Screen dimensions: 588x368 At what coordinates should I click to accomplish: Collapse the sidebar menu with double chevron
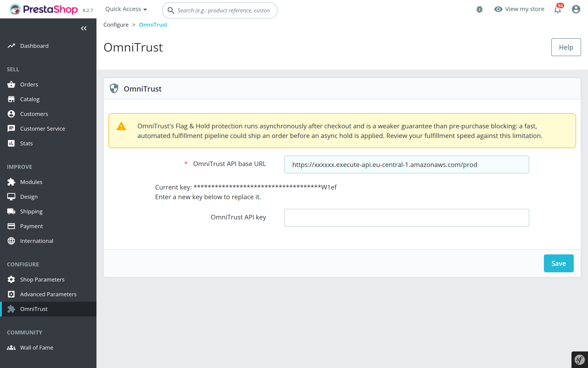[84, 29]
